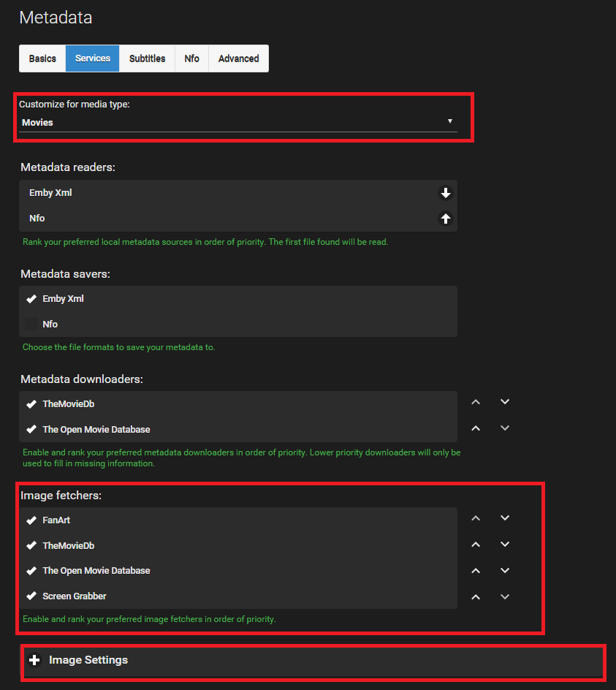Uncheck Emby Xml metadata saver
This screenshot has width=616, height=690.
coord(31,299)
